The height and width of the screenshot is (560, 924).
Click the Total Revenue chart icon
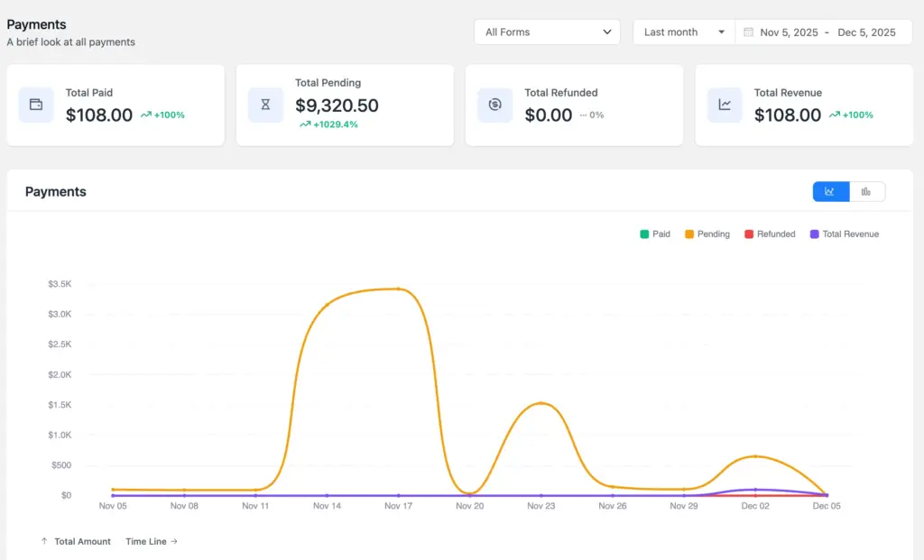pos(724,105)
